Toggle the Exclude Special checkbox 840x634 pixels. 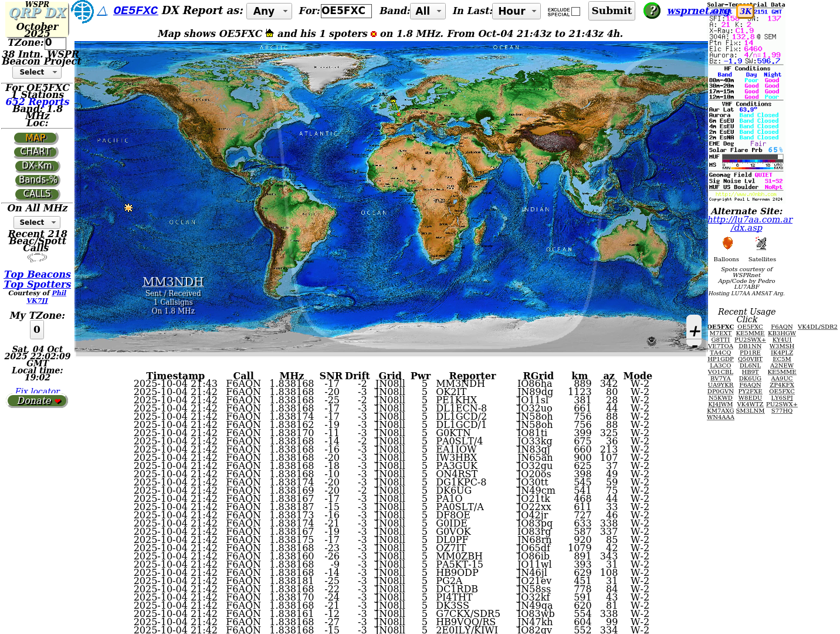575,11
